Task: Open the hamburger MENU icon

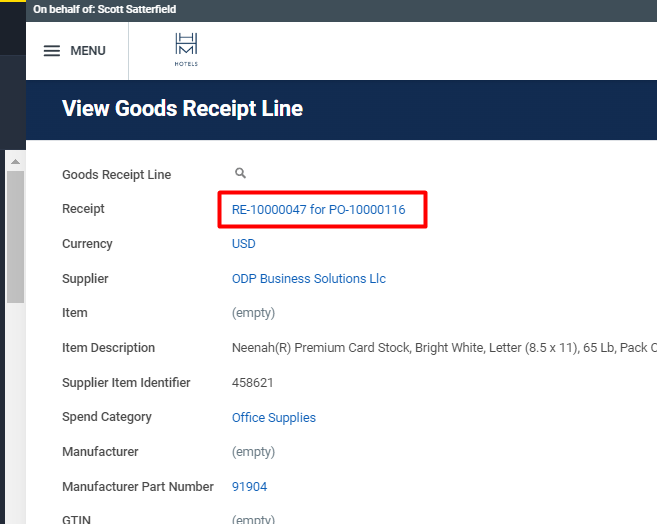Action: 52,51
